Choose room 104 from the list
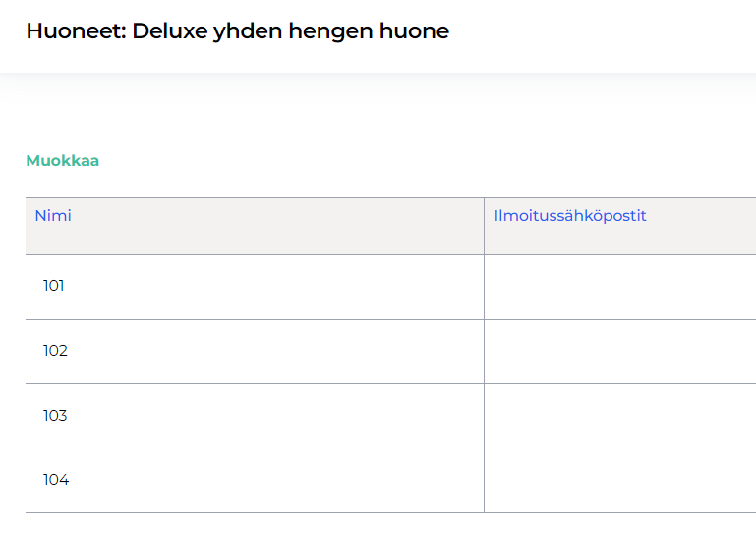 [56, 480]
